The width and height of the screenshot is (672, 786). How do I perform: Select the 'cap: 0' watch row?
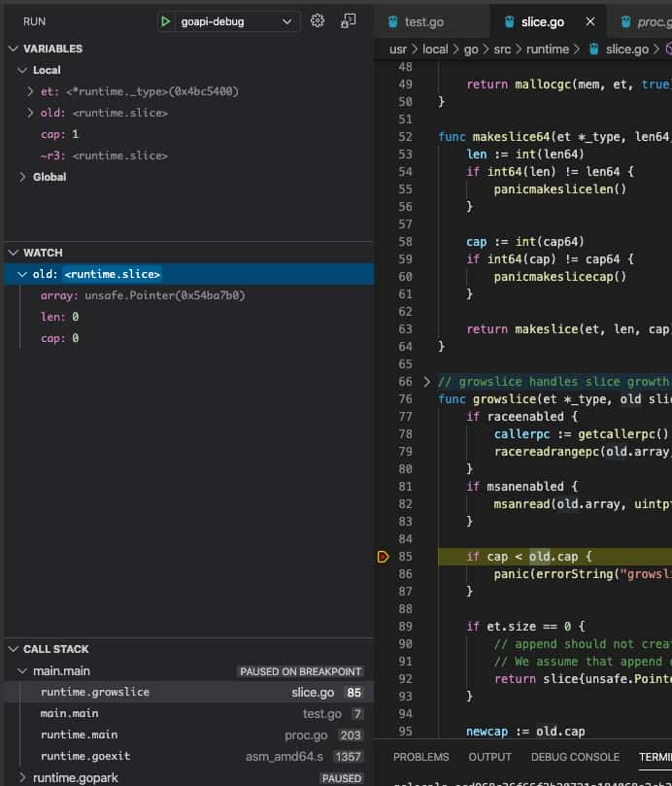(188, 338)
